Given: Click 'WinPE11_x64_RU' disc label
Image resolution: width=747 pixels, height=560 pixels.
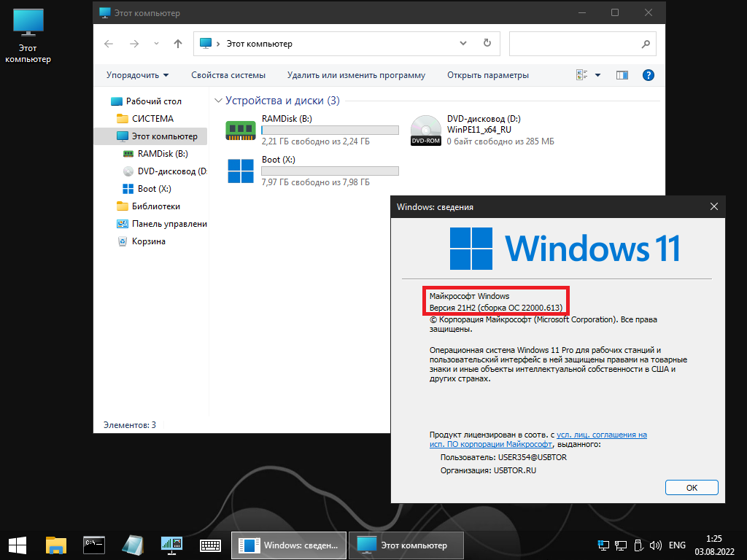Looking at the screenshot, I should (x=479, y=130).
